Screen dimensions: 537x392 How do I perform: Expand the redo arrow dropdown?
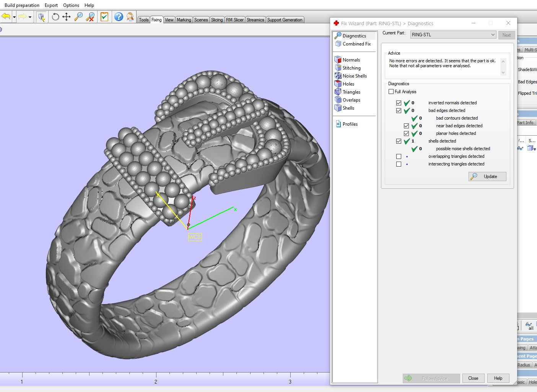click(30, 17)
